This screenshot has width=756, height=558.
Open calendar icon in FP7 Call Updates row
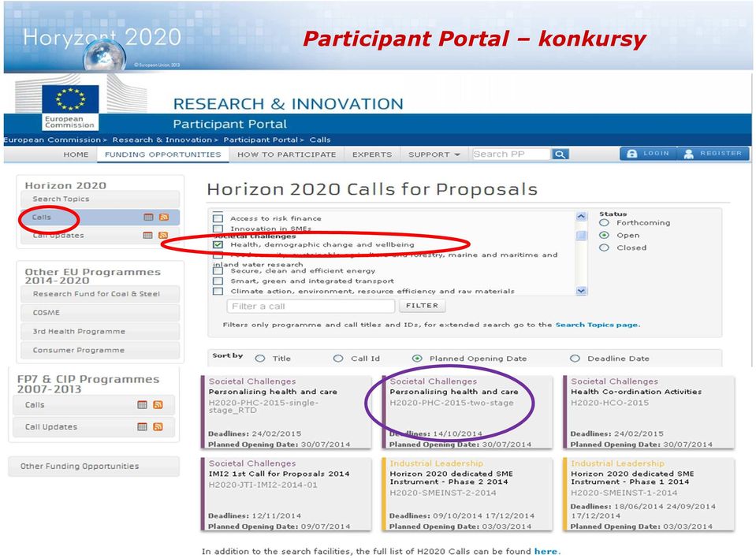coord(142,426)
